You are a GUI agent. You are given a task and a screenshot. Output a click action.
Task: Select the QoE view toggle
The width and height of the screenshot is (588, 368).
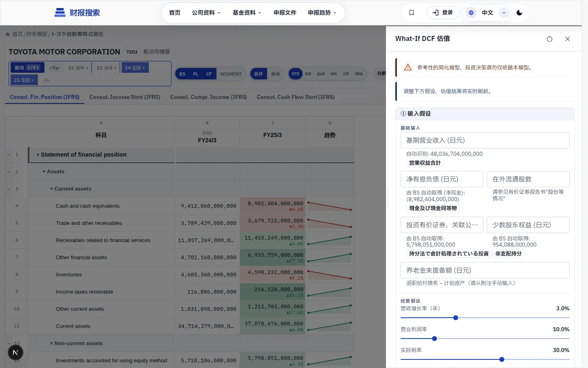(321, 74)
